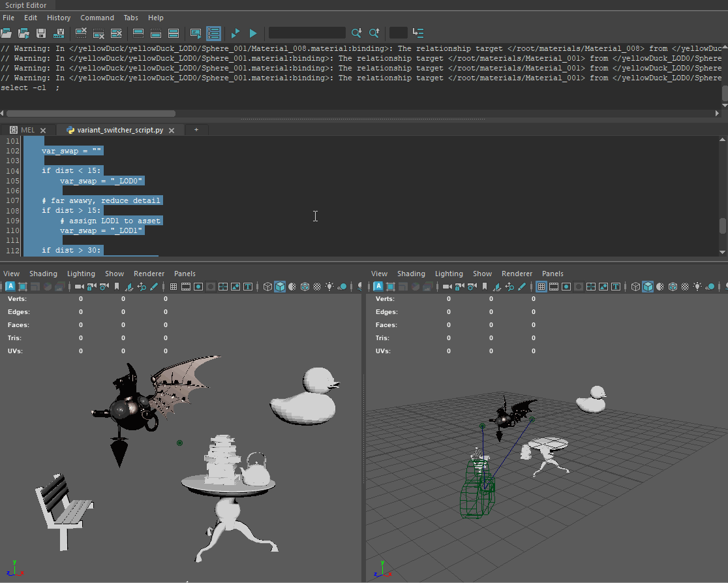Open the Panels menu in right viewport
Screen dimensions: 728x583
[x=553, y=274]
